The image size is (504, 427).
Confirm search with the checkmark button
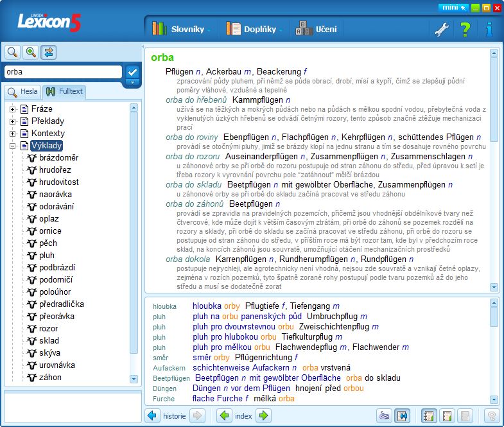[x=132, y=72]
